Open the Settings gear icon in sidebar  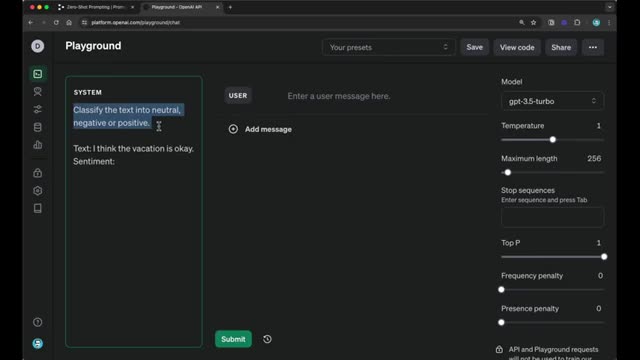(x=38, y=191)
